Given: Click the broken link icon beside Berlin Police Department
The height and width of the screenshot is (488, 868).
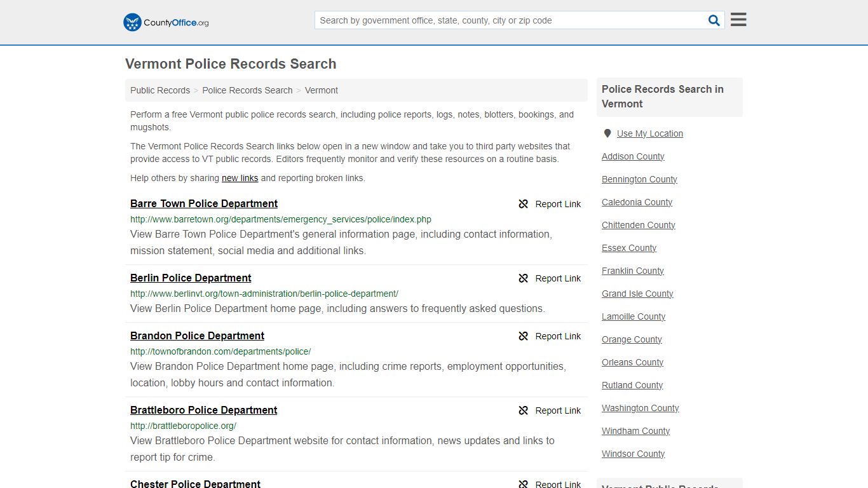Looking at the screenshot, I should (x=524, y=278).
